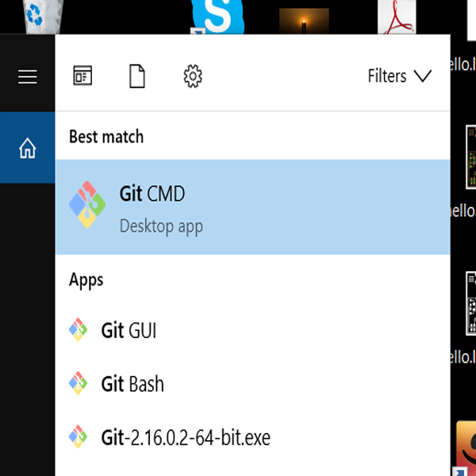Filter results by Settings gear icon
The width and height of the screenshot is (476, 476).
click(193, 76)
